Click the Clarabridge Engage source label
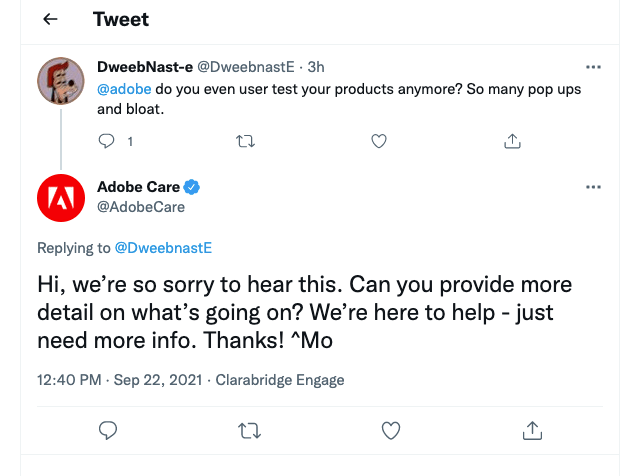 point(278,380)
